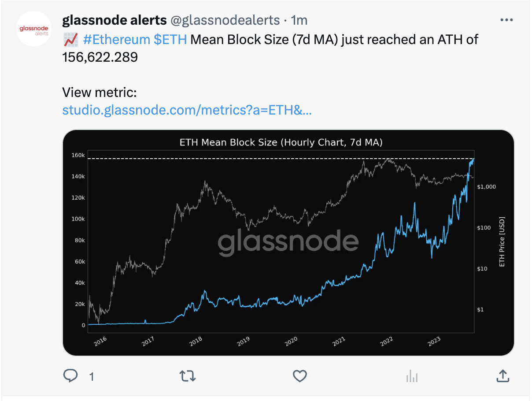View the tweet analytics bar chart icon
Screen dimensions: 532x401
tap(412, 376)
